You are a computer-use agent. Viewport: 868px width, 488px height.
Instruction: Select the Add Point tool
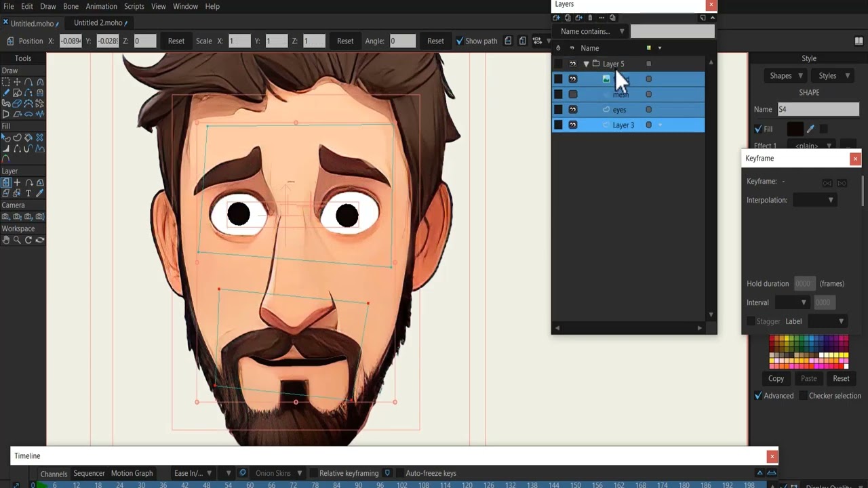click(28, 82)
